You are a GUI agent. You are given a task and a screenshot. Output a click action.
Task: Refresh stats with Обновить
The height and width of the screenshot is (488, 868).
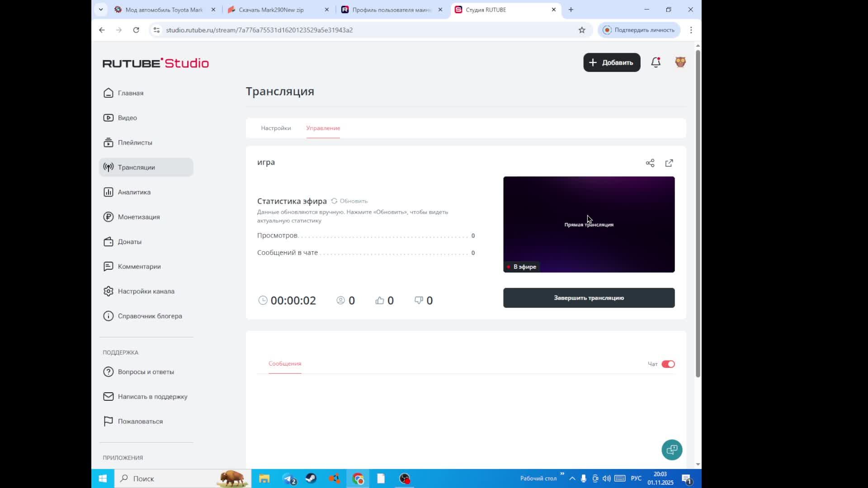(x=349, y=201)
